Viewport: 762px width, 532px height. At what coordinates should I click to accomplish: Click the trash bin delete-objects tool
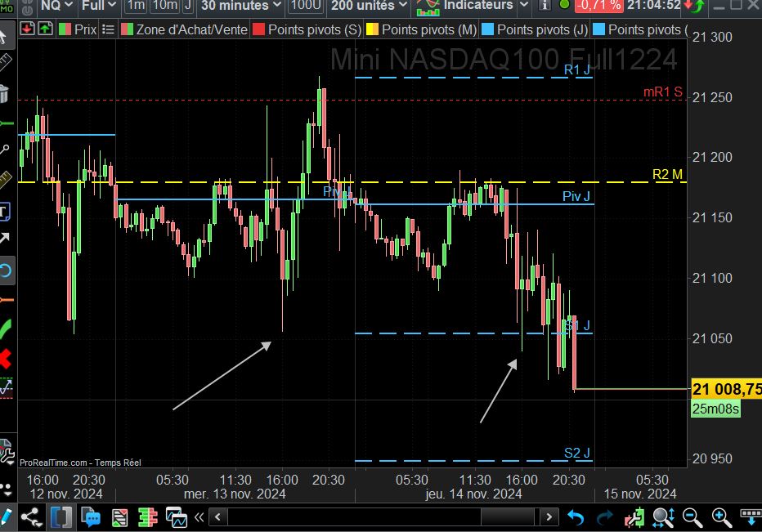[4, 93]
